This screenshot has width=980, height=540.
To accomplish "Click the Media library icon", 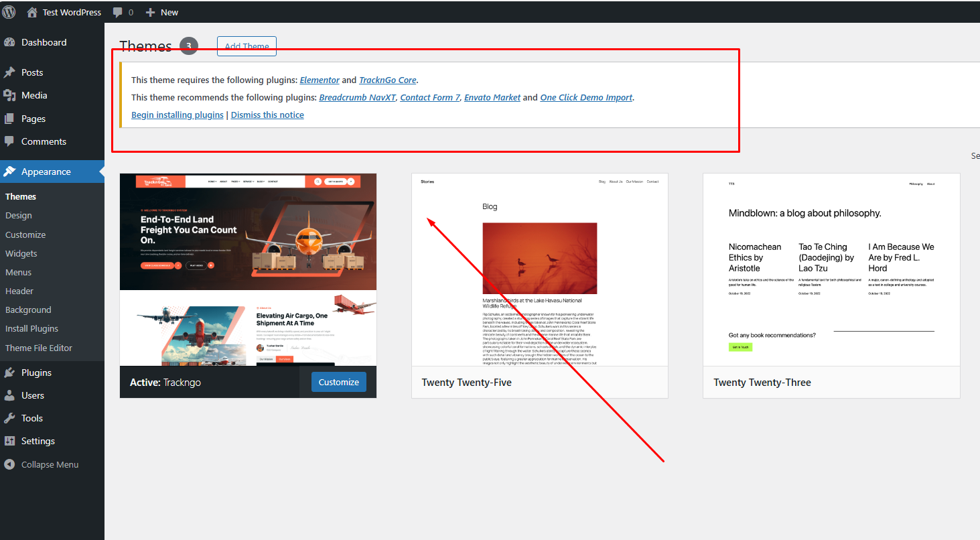I will tap(9, 95).
